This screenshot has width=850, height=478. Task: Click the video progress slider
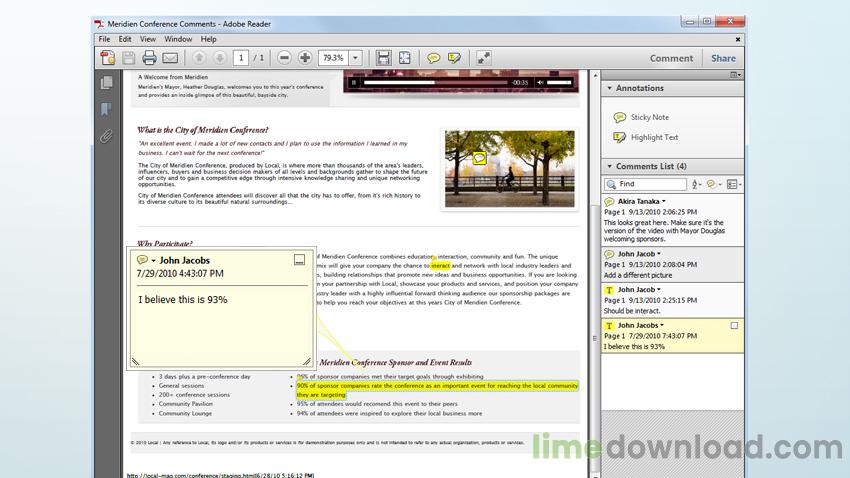click(x=435, y=82)
